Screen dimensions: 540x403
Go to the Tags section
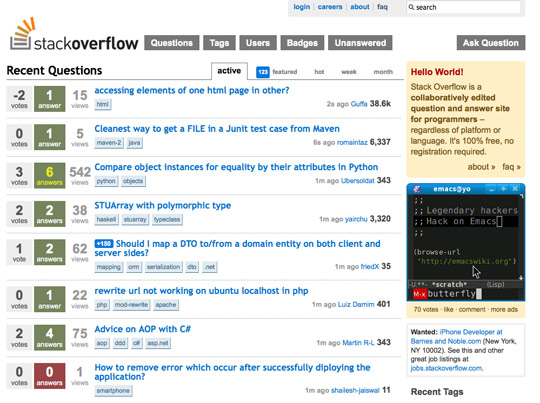[219, 43]
